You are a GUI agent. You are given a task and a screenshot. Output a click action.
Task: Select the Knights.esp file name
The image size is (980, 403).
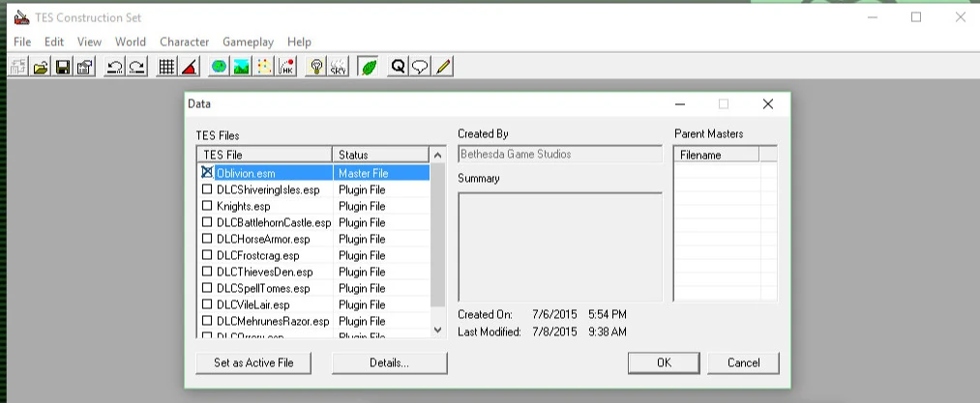(x=243, y=206)
